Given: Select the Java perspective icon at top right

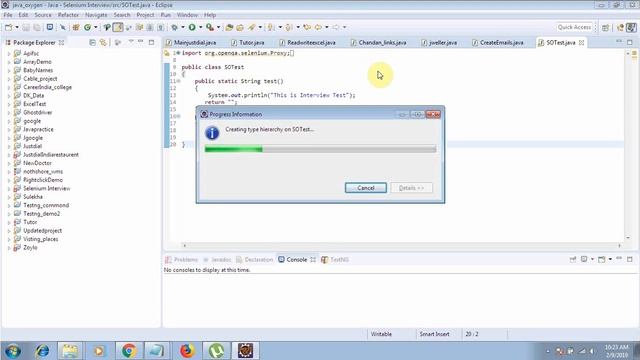Looking at the screenshot, I should pyautogui.click(x=631, y=27).
